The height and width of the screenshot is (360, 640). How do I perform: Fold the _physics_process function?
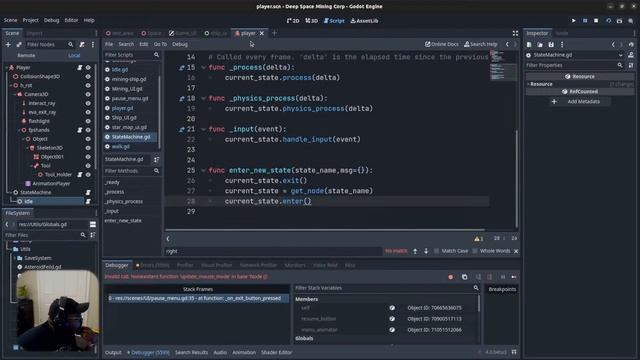point(203,98)
